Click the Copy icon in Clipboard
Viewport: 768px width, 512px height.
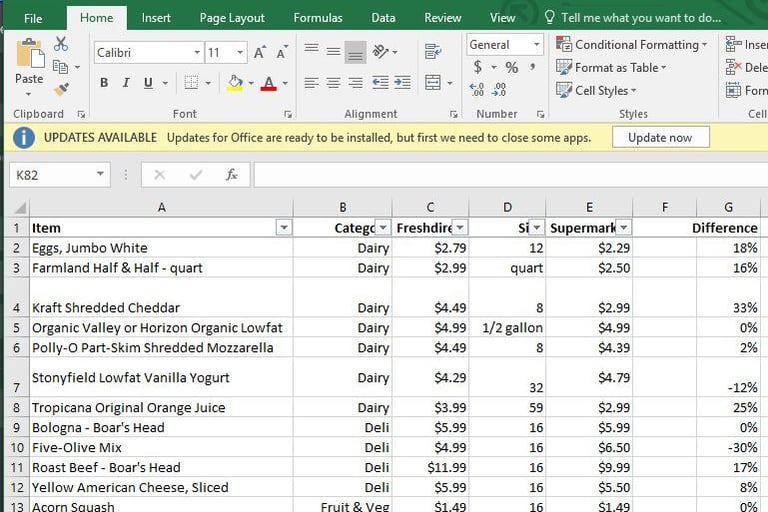60,66
